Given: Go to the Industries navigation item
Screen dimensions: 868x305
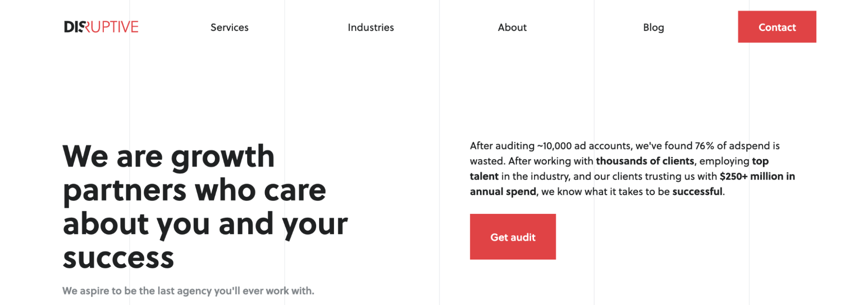Looking at the screenshot, I should (x=371, y=27).
